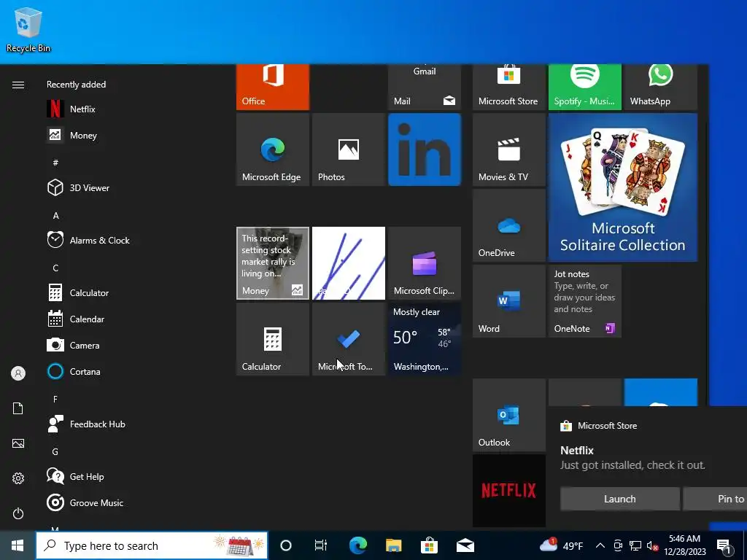Screen dimensions: 747x560
Task: Open Task View on the taskbar
Action: tap(321, 545)
